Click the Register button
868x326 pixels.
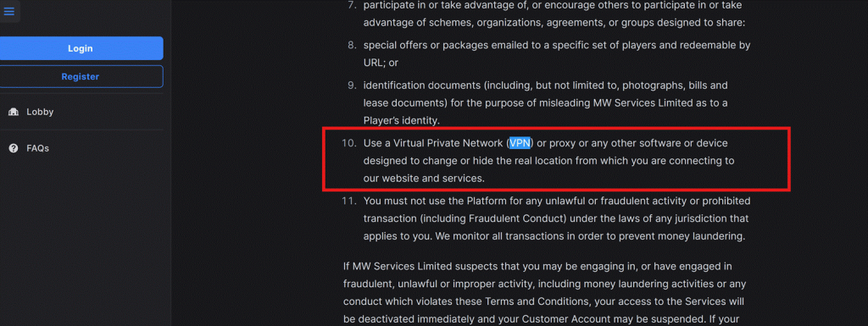pyautogui.click(x=81, y=76)
